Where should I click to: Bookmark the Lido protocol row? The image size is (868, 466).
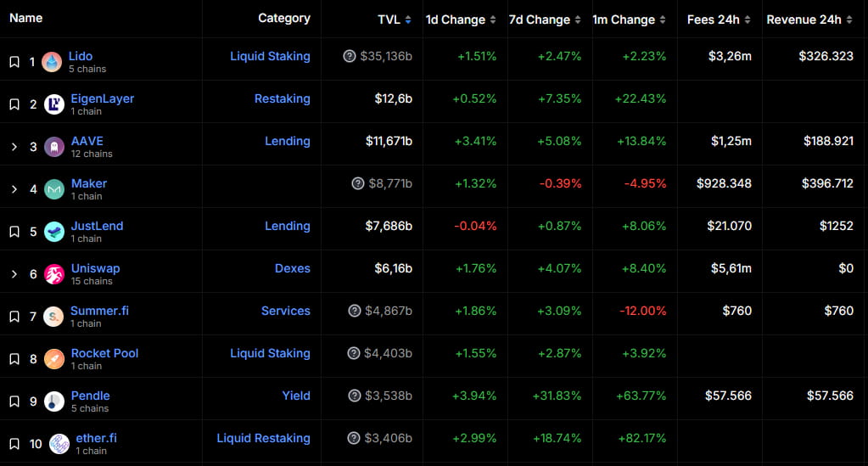(14, 62)
